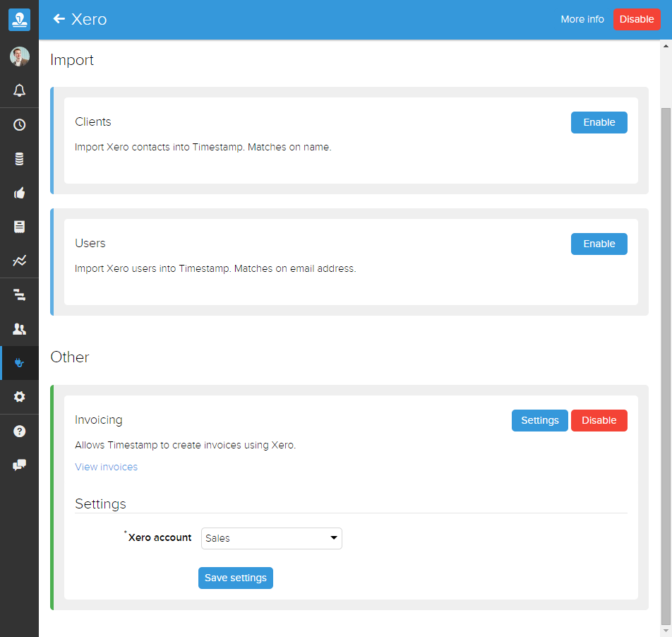Click the Invoicing card title
Screen dimensions: 672x637
pos(99,419)
